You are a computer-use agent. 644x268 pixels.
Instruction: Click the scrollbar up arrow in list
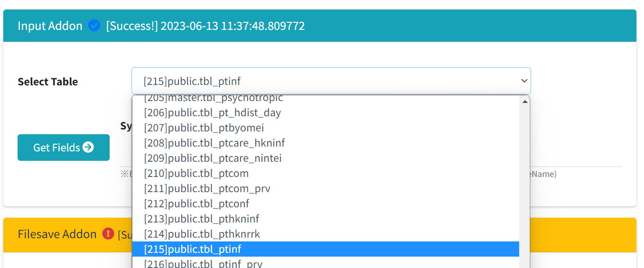tap(525, 102)
